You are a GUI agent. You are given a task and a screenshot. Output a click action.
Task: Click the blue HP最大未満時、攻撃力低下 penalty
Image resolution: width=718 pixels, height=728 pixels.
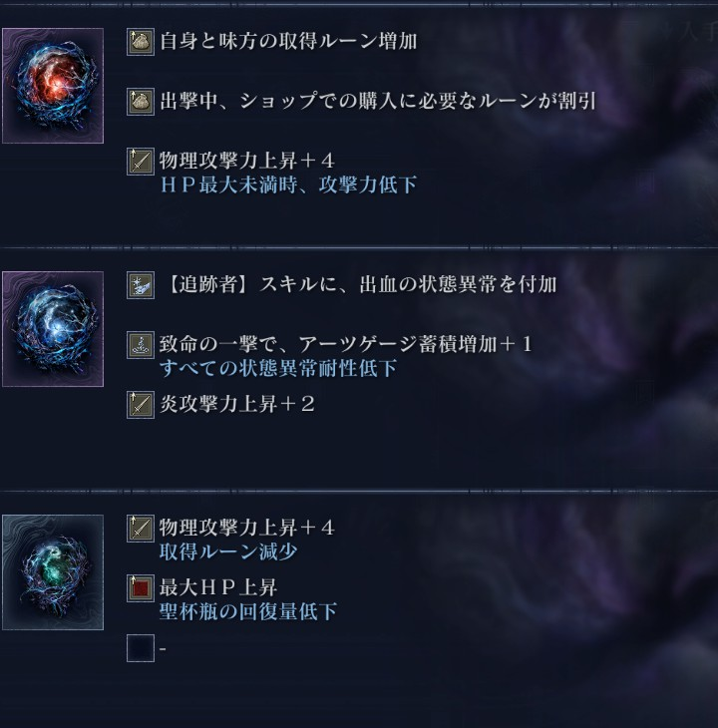(288, 185)
